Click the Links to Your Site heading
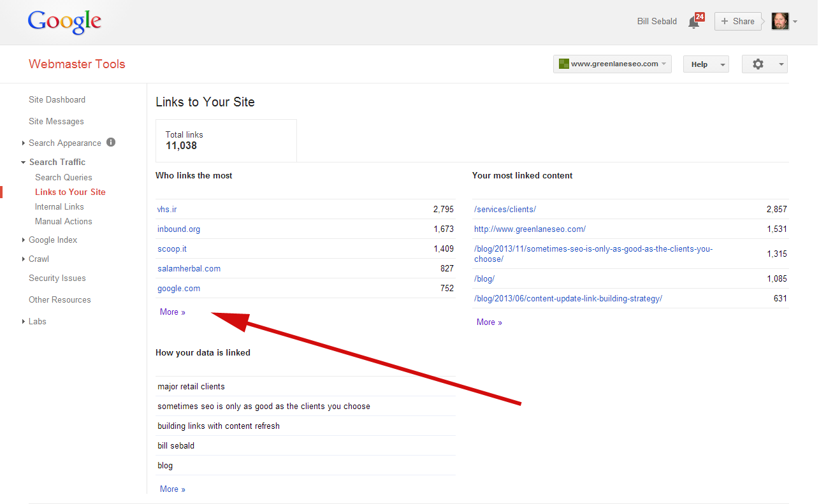This screenshot has width=819, height=504. [x=205, y=102]
